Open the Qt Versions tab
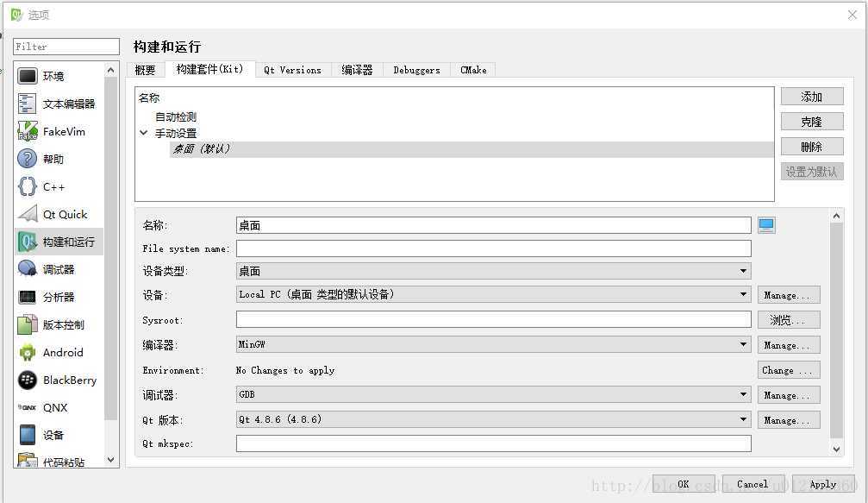 click(293, 70)
